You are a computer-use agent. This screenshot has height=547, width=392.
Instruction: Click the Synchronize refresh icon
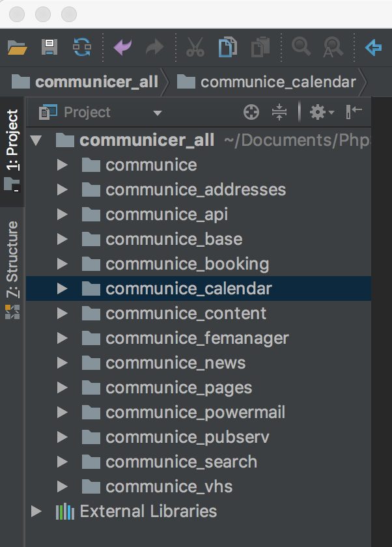tap(82, 48)
